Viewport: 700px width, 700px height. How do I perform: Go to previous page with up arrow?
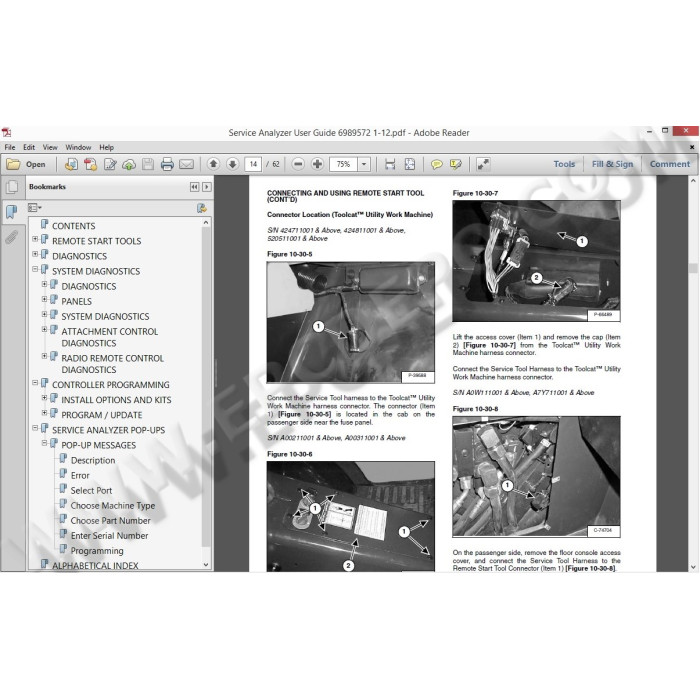tap(213, 164)
